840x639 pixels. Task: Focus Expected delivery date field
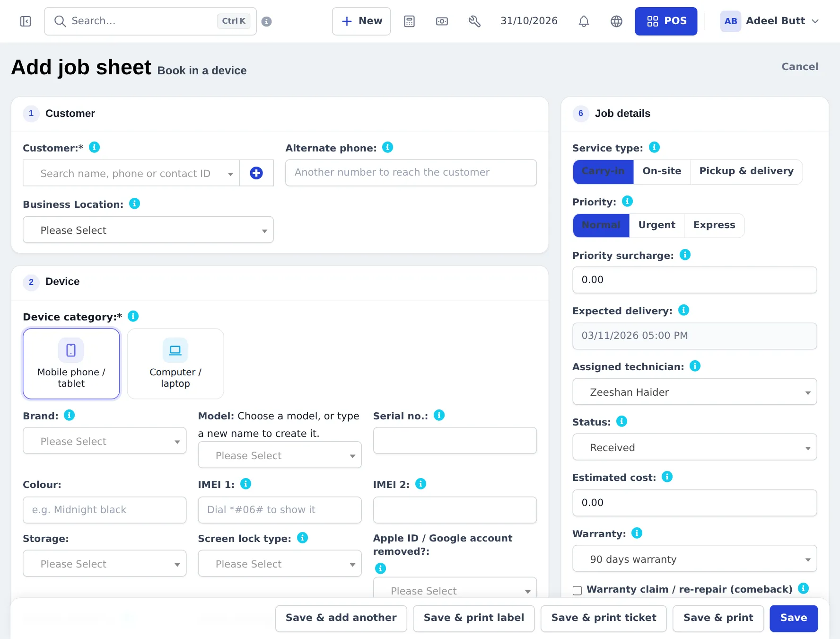(x=695, y=336)
